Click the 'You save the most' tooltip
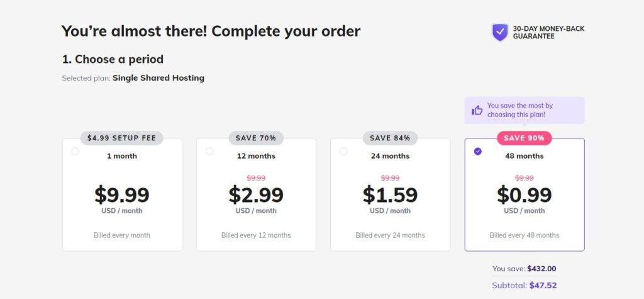The height and width of the screenshot is (299, 644). 525,110
